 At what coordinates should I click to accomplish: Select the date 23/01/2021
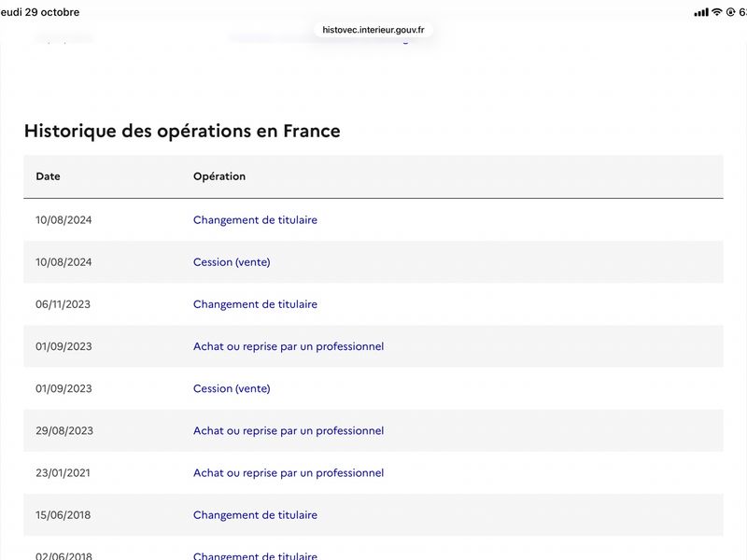click(x=63, y=473)
